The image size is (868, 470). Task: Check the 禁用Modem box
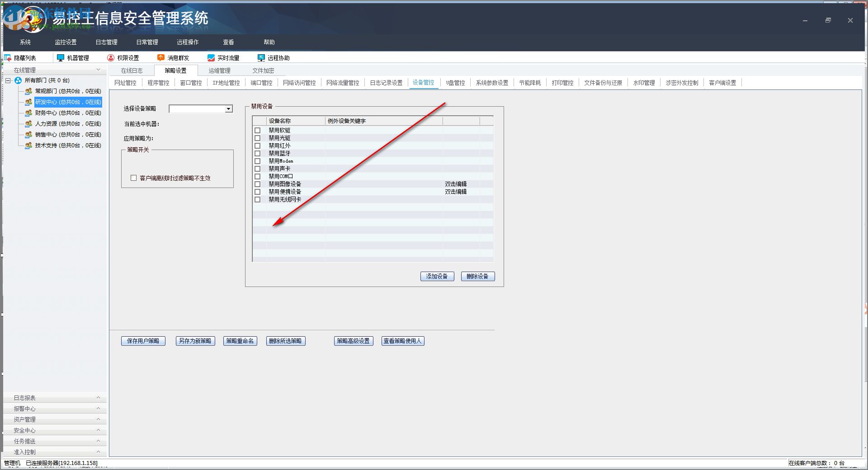point(258,161)
